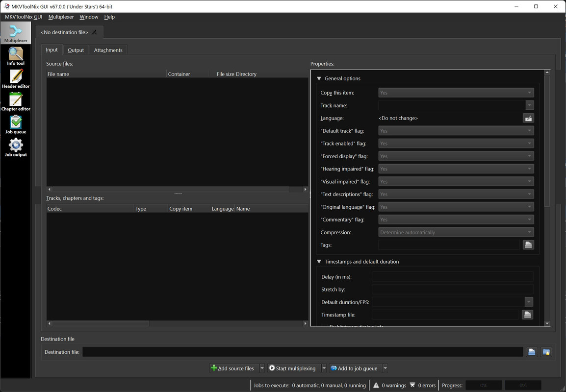Viewport: 566px width, 392px height.
Task: Click the Stretch by input field
Action: [x=452, y=289]
